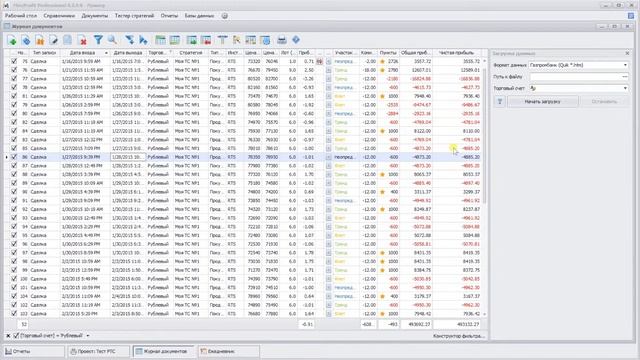Click the table layout icon left of the blue-badge table icon
Image resolution: width=640 pixels, height=360 pixels.
pos(251,40)
